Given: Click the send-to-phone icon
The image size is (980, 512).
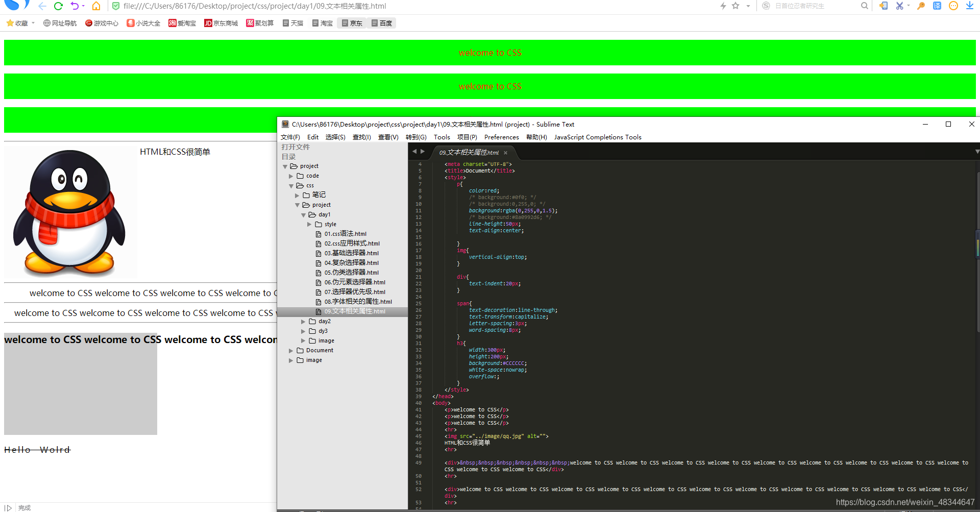Looking at the screenshot, I should [x=884, y=6].
